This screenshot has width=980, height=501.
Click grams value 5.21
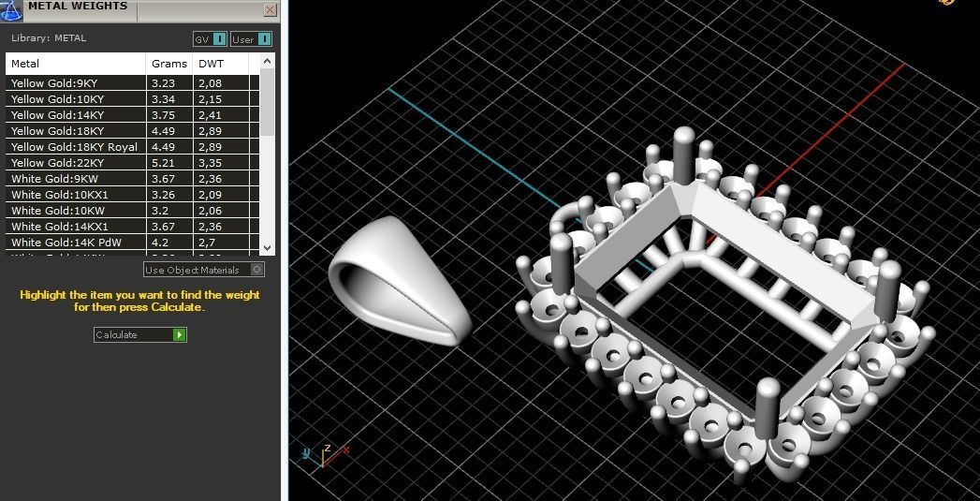point(163,163)
